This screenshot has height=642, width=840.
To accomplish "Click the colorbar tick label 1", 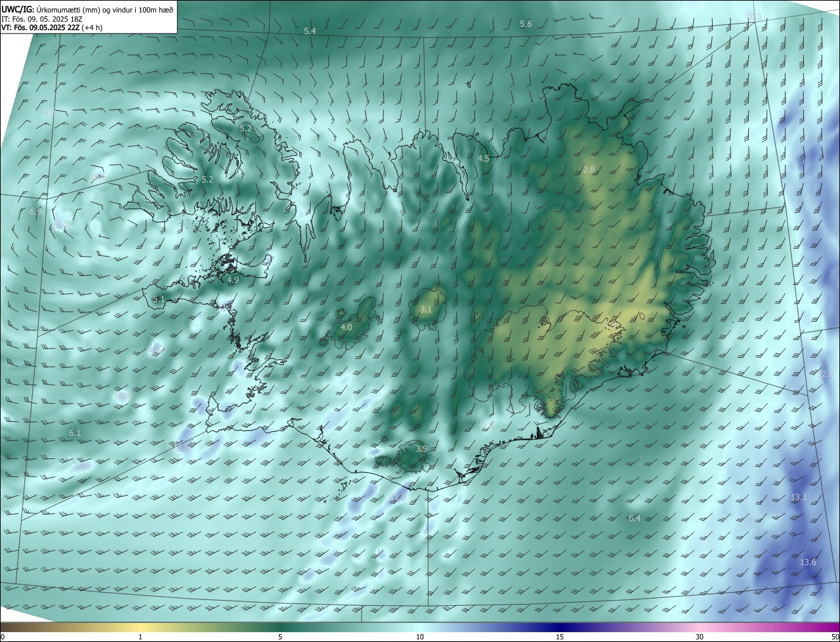I will click(x=141, y=637).
